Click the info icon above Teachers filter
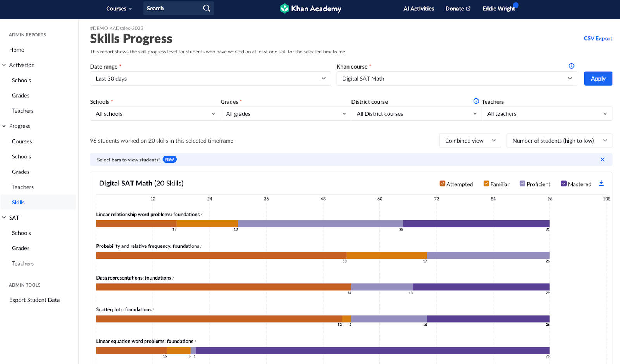The height and width of the screenshot is (364, 620). coord(475,101)
